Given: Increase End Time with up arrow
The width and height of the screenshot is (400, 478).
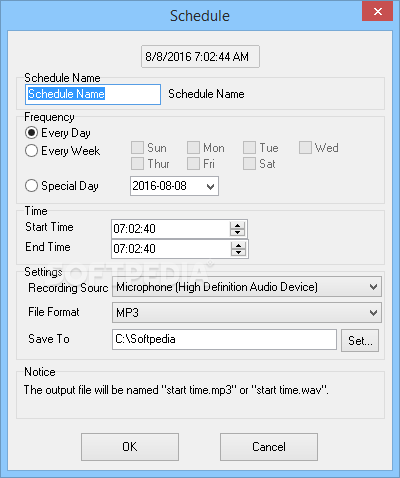Looking at the screenshot, I should (238, 245).
